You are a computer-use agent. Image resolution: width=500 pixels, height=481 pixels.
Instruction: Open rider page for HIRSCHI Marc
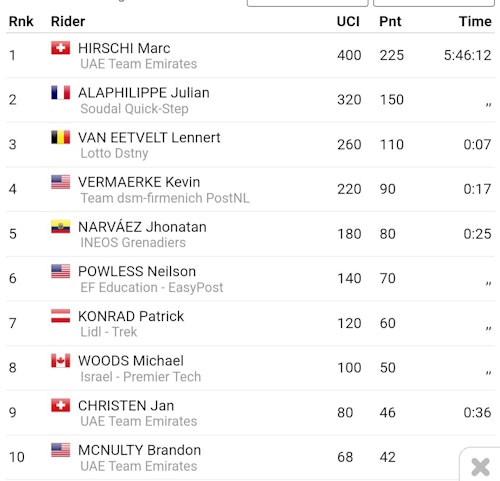click(x=124, y=48)
